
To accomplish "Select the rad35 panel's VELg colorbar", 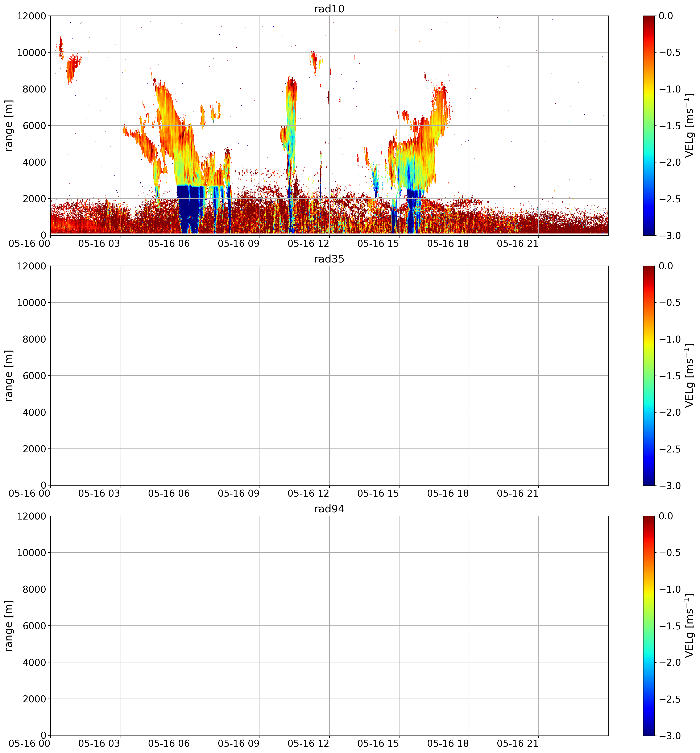I will [x=649, y=375].
